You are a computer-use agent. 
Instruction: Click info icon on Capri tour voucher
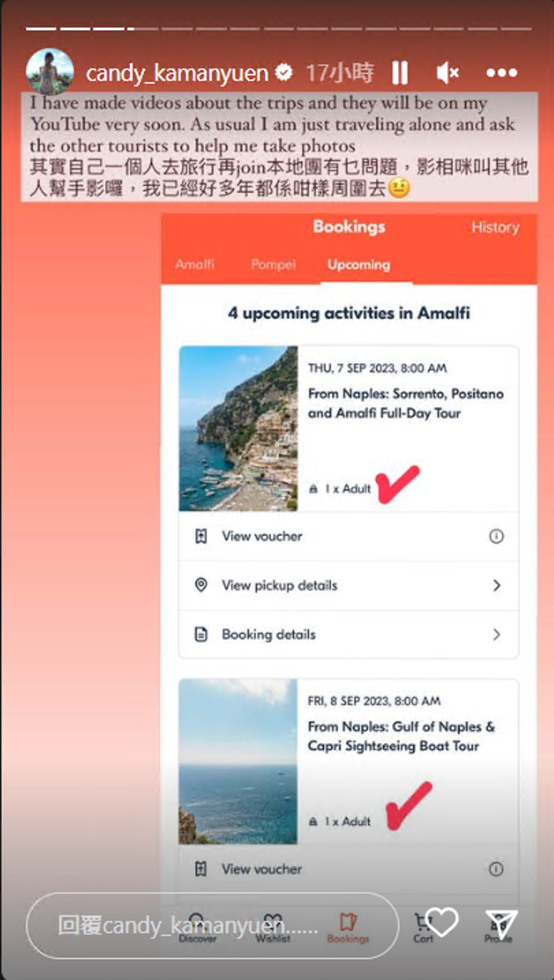(x=497, y=869)
